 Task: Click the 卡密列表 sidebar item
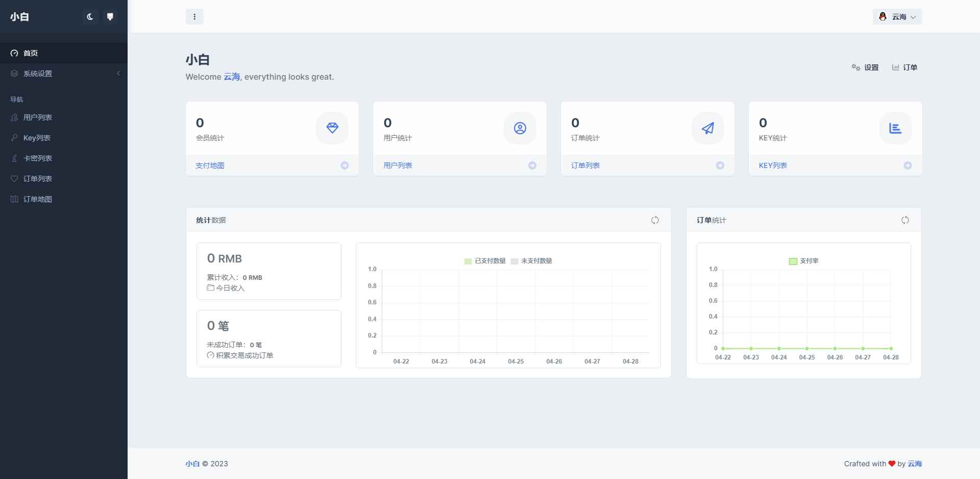pyautogui.click(x=38, y=158)
